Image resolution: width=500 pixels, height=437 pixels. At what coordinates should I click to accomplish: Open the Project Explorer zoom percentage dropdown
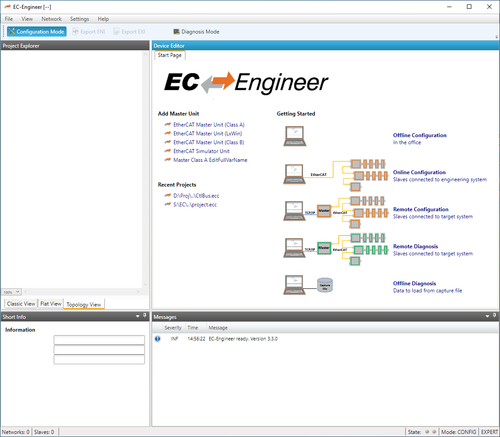[x=12, y=292]
